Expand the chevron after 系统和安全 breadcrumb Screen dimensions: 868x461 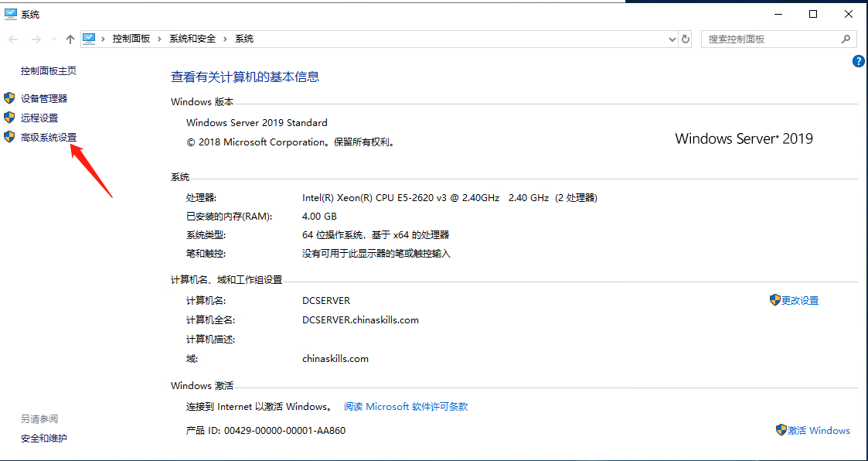pyautogui.click(x=225, y=39)
